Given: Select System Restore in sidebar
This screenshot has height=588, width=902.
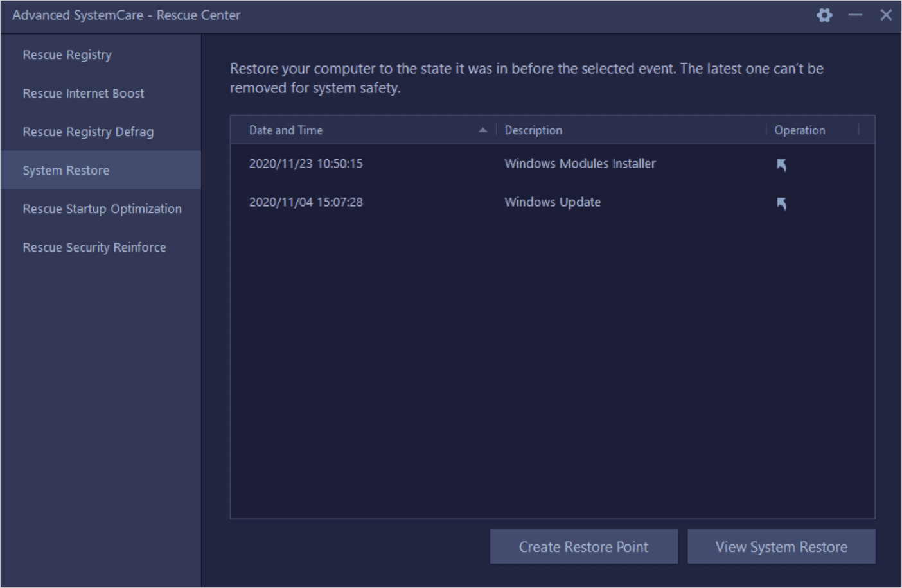Looking at the screenshot, I should (101, 170).
